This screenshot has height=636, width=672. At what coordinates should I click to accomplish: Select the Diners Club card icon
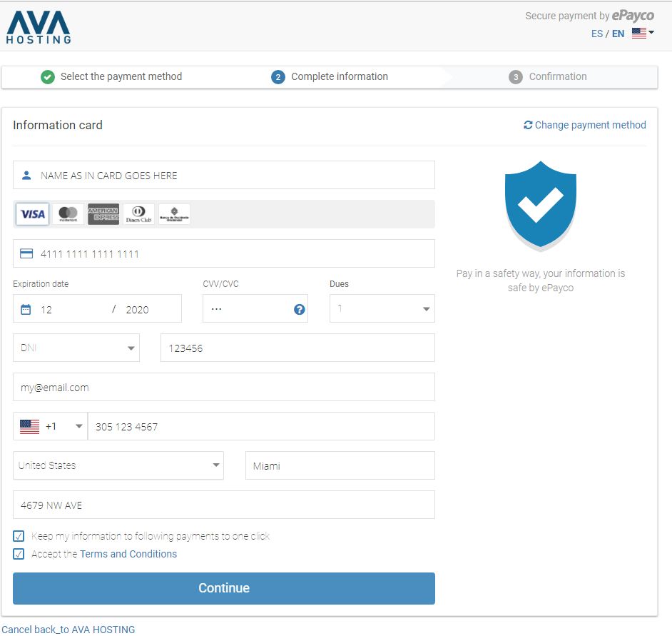pyautogui.click(x=138, y=214)
